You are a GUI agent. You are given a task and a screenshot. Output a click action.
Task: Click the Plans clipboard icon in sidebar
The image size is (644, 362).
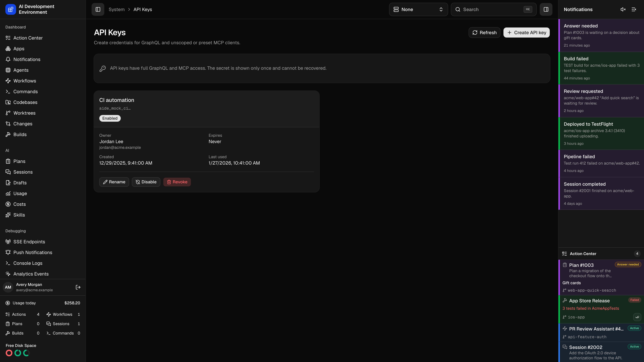8,161
